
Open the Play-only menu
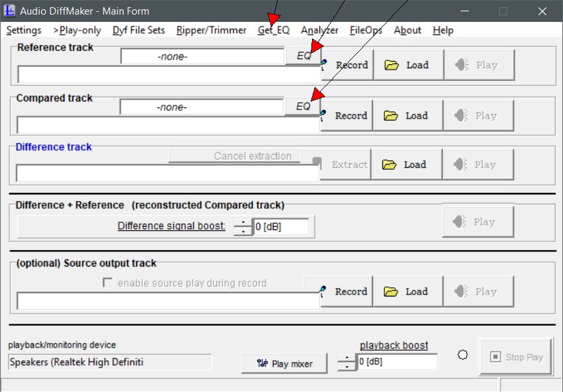pos(77,30)
